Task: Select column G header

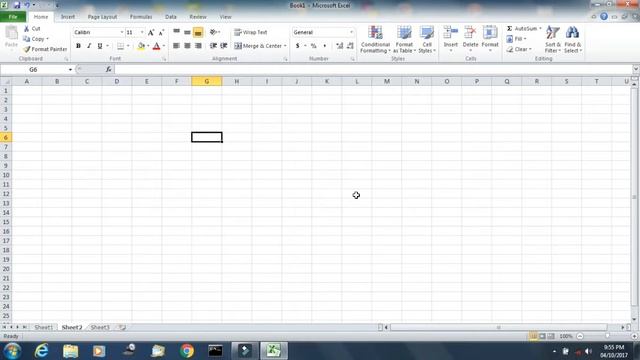Action: [x=207, y=81]
